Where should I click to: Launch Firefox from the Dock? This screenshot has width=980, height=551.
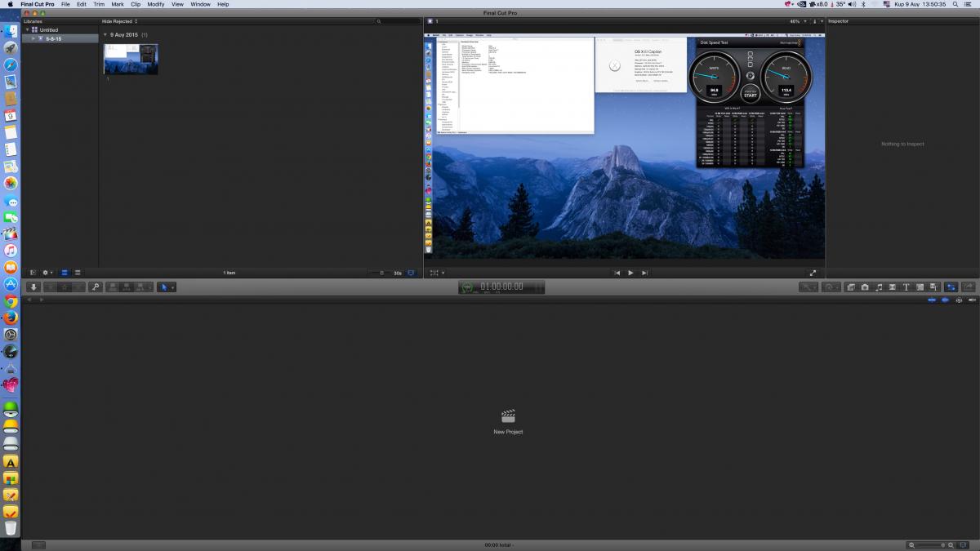11,318
